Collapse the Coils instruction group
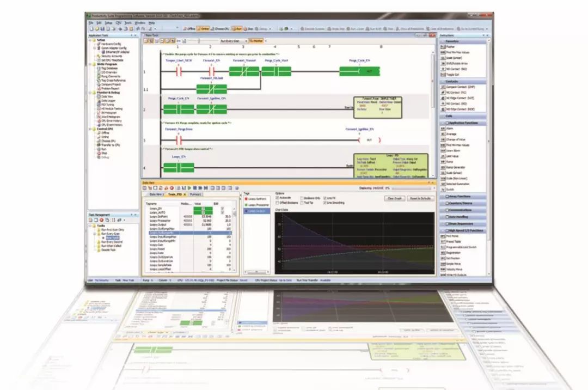 (463, 116)
